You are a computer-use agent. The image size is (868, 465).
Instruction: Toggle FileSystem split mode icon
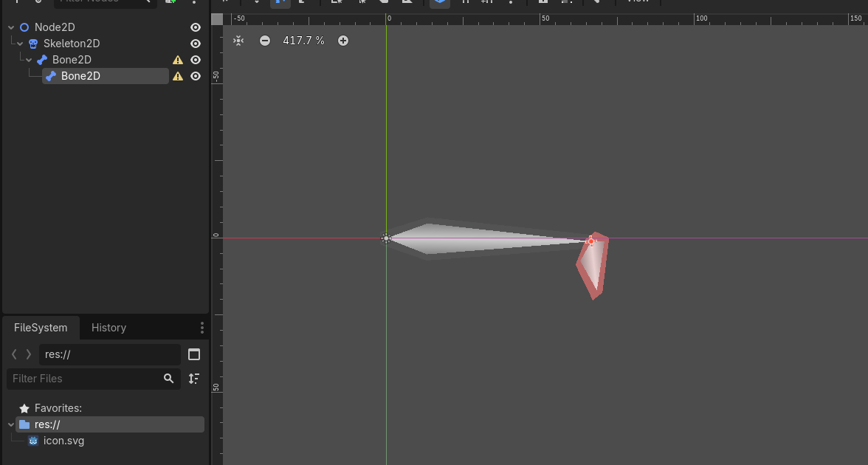[x=194, y=354]
